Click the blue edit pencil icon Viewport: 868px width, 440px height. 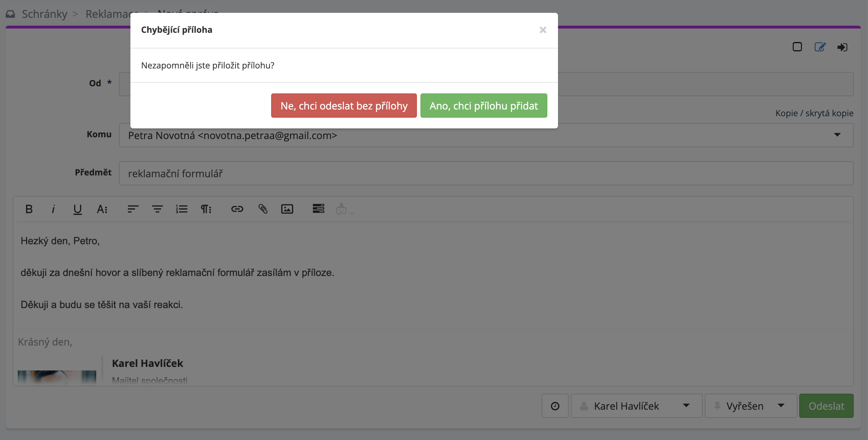pos(820,47)
